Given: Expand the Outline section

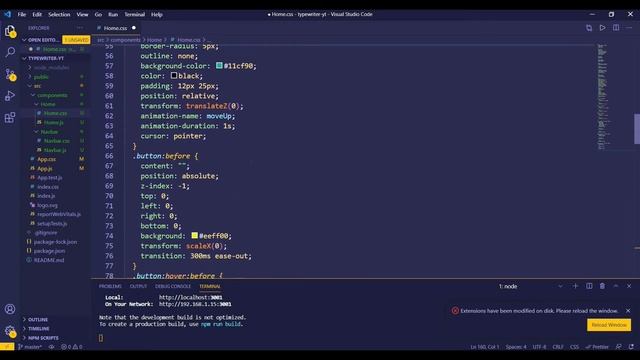Looking at the screenshot, I should [38, 320].
